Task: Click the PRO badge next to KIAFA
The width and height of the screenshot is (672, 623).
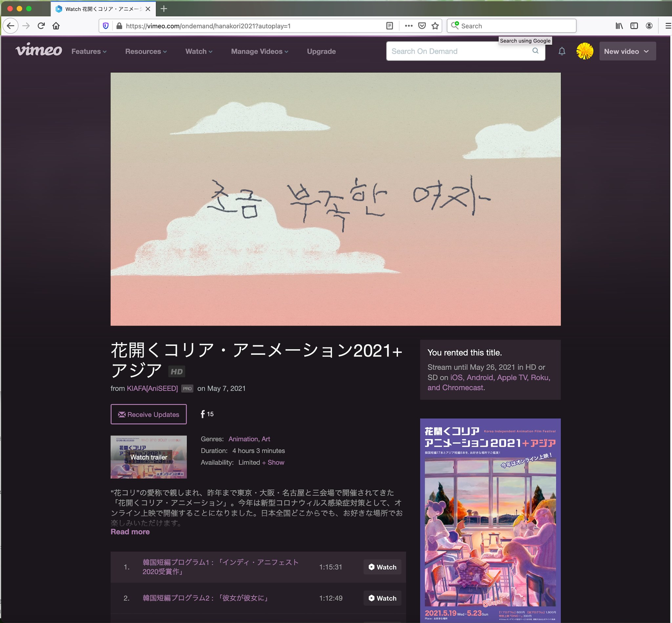Action: (x=187, y=389)
